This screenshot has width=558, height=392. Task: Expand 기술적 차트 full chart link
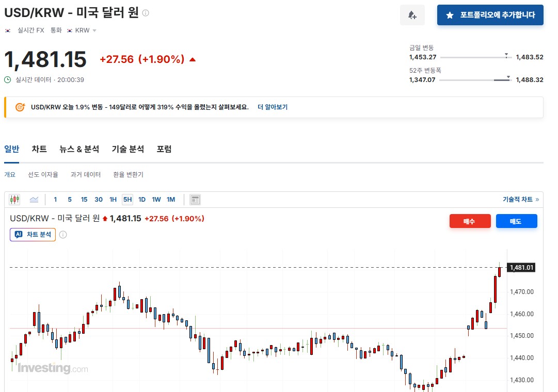[x=520, y=200]
